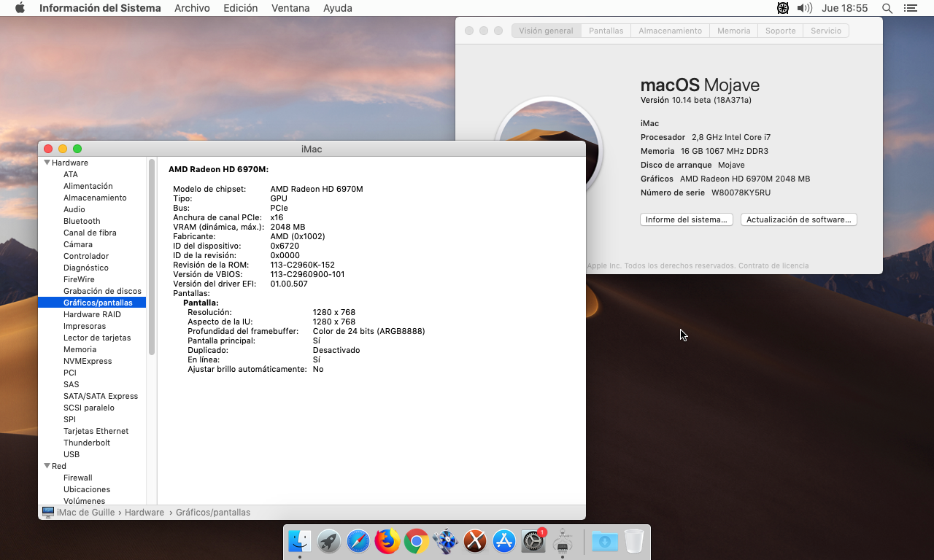
Task: Select Audio in the sidebar
Action: pyautogui.click(x=74, y=209)
